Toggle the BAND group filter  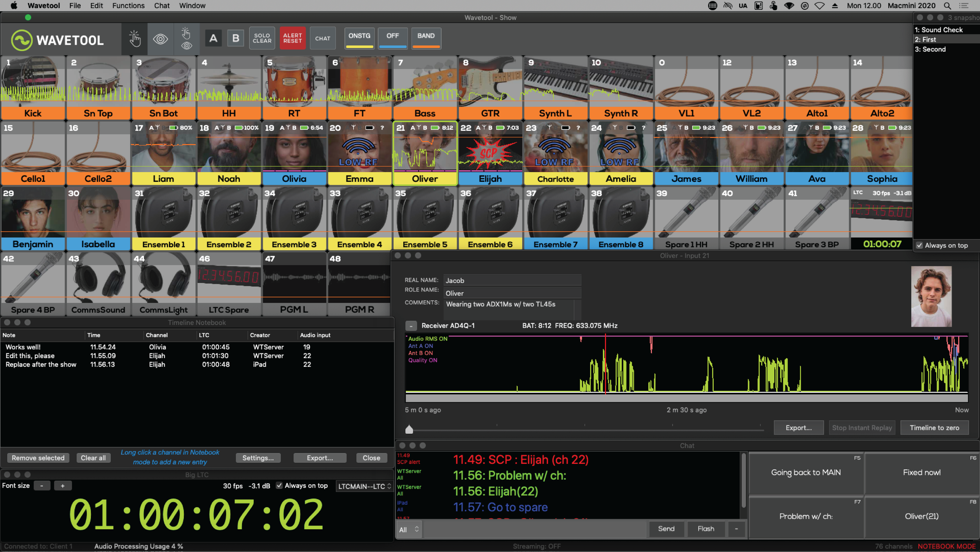(x=426, y=38)
